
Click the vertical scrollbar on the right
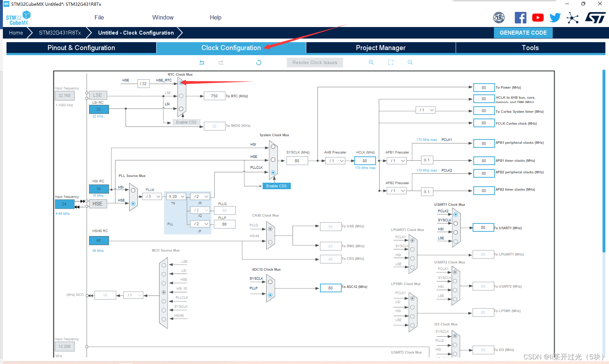[604, 160]
